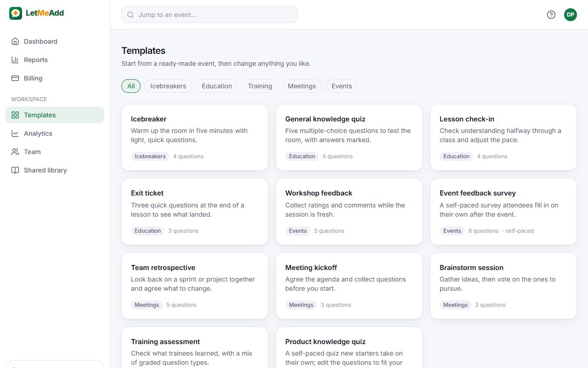Click the Templates grid icon in sidebar

15,115
